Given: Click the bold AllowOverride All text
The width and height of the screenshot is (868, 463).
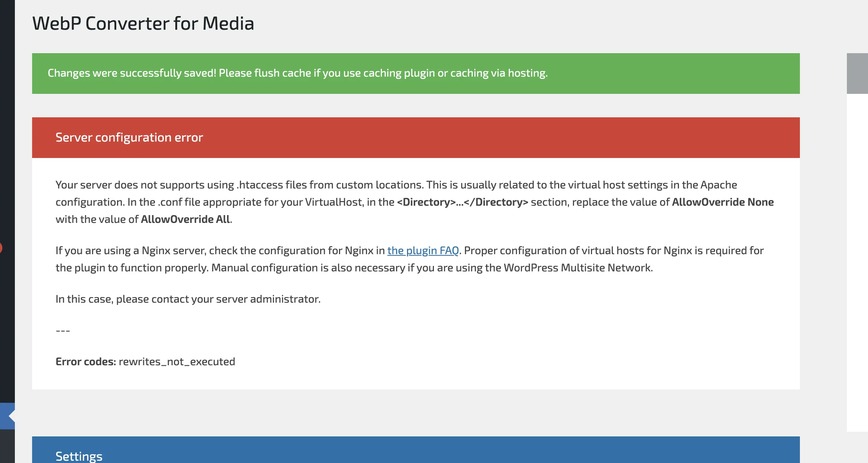Looking at the screenshot, I should click(185, 219).
